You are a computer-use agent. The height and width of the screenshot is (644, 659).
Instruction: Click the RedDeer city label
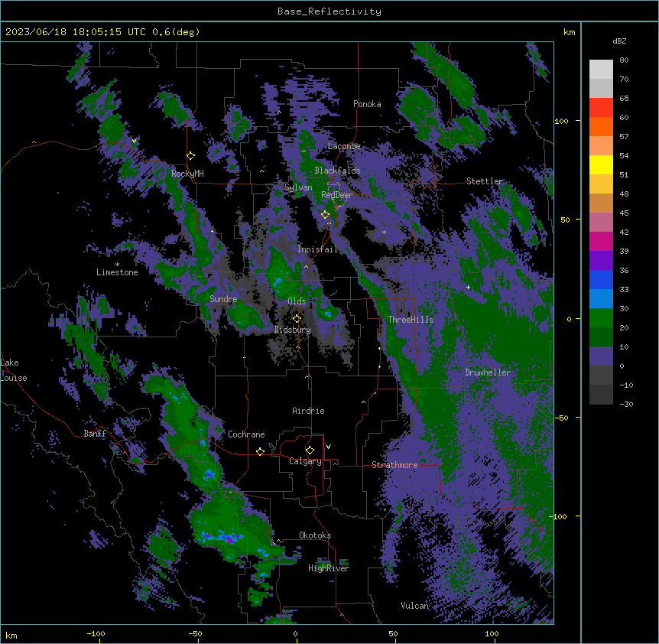(337, 195)
